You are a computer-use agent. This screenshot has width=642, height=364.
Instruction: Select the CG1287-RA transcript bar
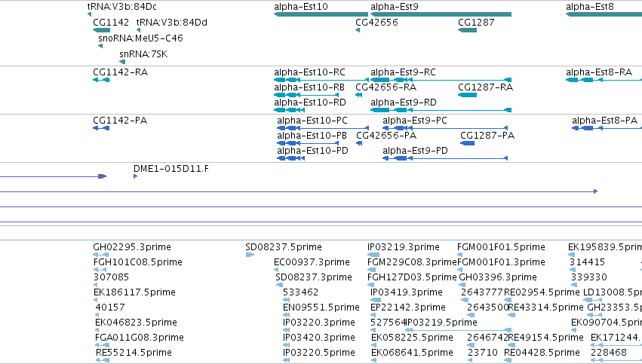(x=467, y=95)
